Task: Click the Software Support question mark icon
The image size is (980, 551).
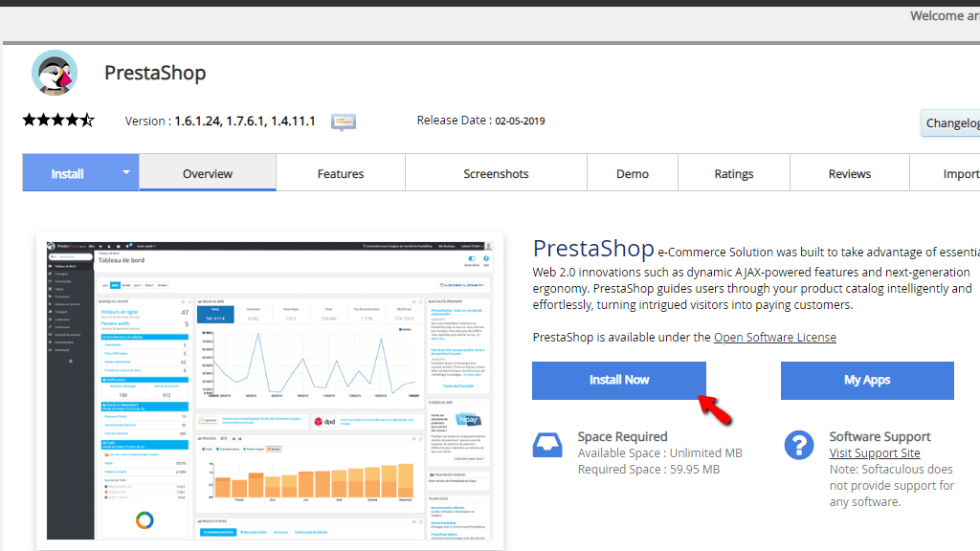Action: 799,446
